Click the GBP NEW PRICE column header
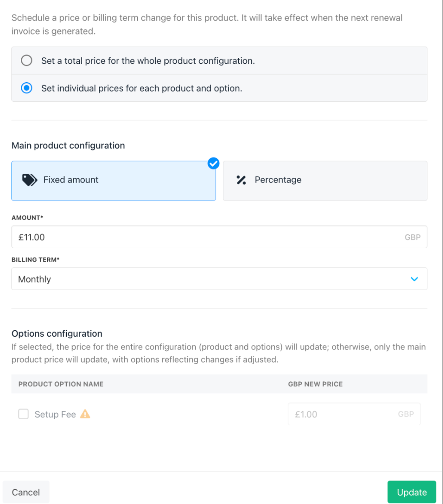 pos(315,384)
